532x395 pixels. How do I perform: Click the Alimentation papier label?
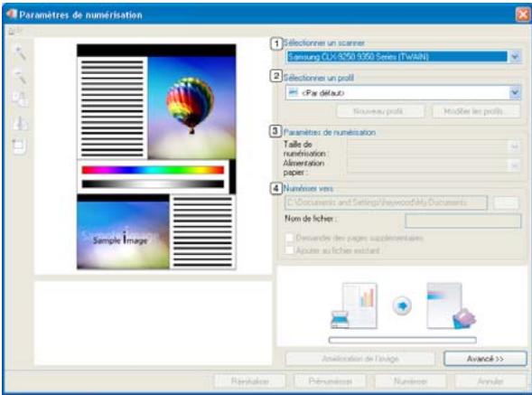[x=303, y=168]
